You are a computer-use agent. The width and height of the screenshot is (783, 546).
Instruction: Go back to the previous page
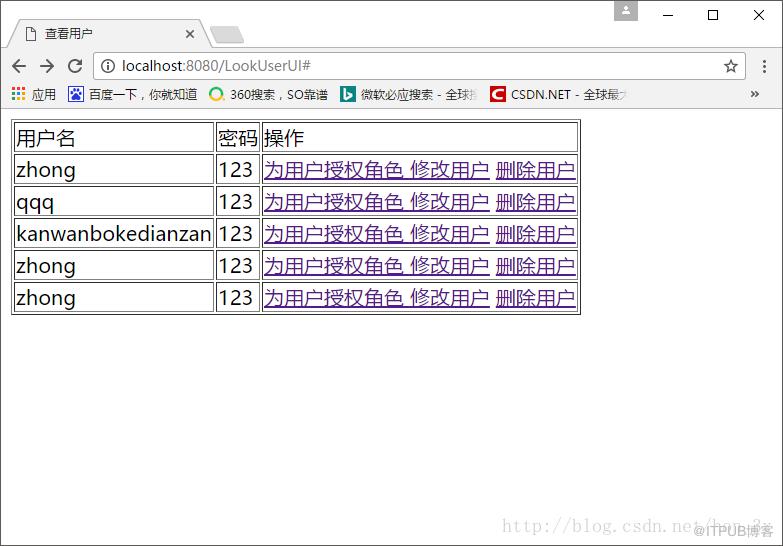tap(19, 66)
